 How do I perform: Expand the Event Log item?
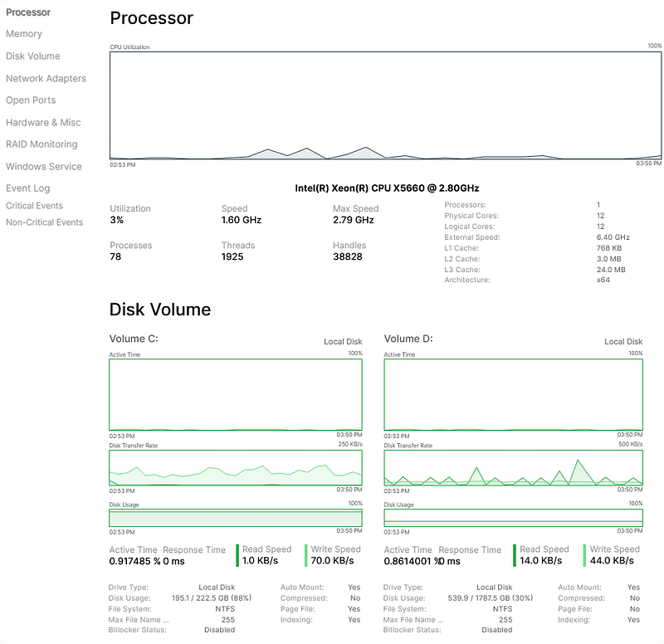click(28, 188)
